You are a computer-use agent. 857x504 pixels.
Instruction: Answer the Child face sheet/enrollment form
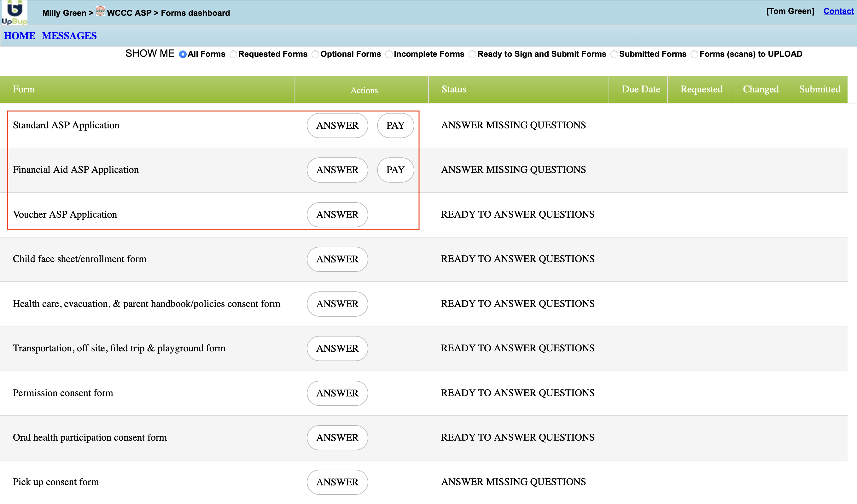[337, 259]
